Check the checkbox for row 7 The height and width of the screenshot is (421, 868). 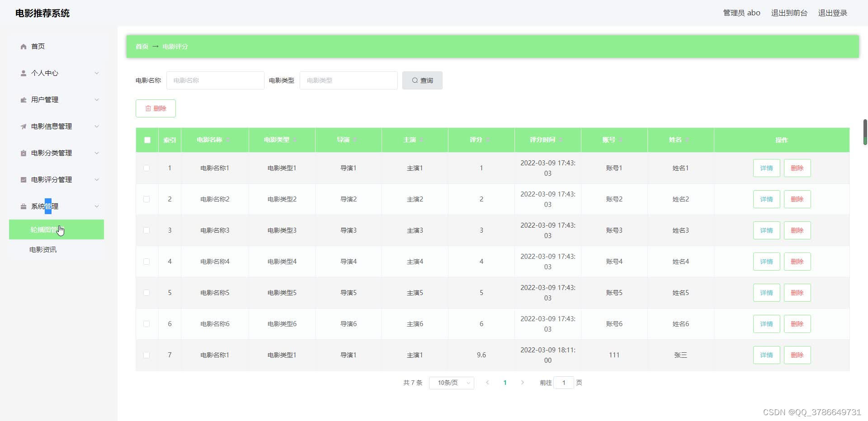(146, 355)
